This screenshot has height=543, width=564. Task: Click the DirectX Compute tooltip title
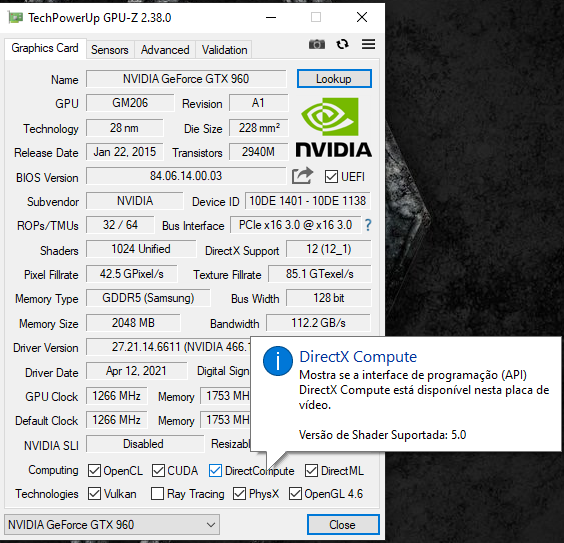358,356
